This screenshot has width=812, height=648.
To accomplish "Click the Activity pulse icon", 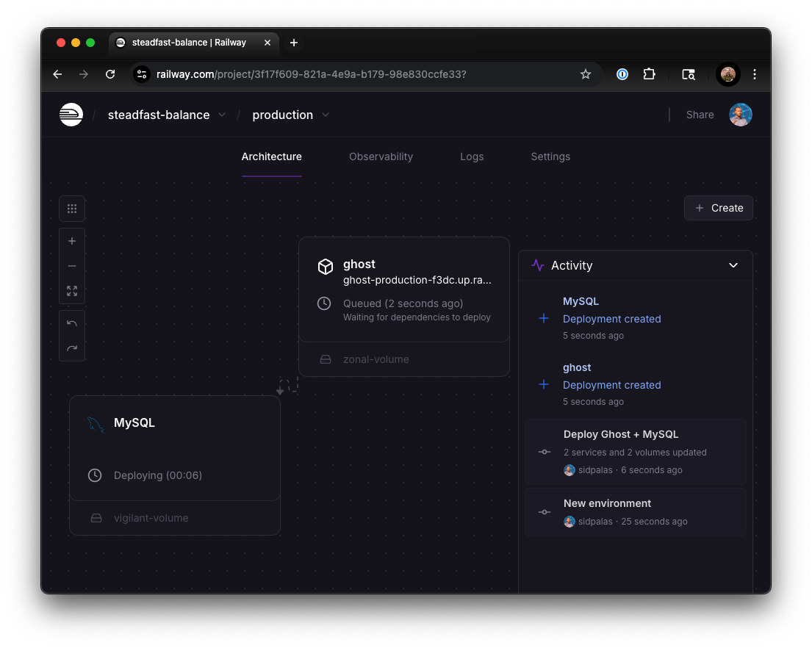I will (x=538, y=265).
